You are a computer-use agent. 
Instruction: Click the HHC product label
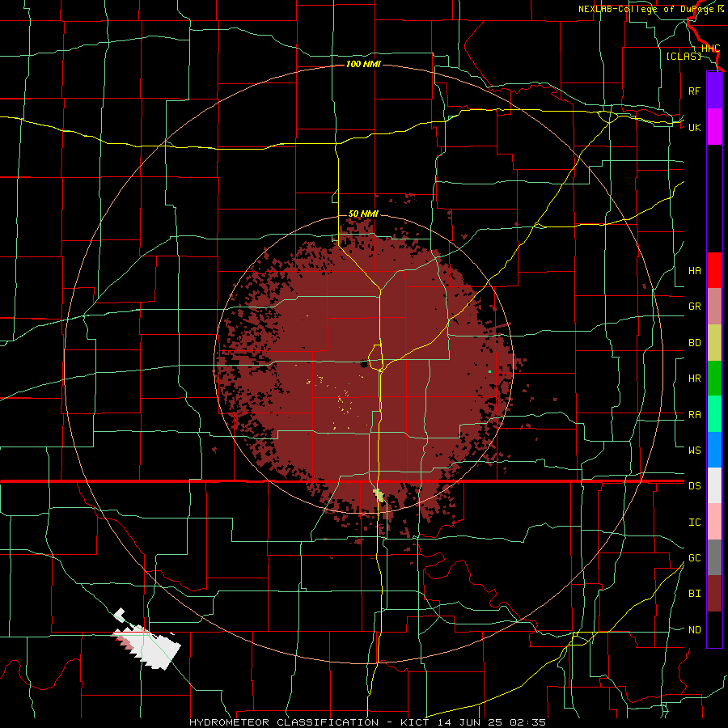click(710, 49)
